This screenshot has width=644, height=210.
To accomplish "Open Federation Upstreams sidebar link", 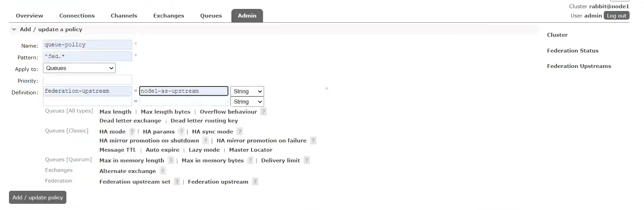I will pos(579,66).
